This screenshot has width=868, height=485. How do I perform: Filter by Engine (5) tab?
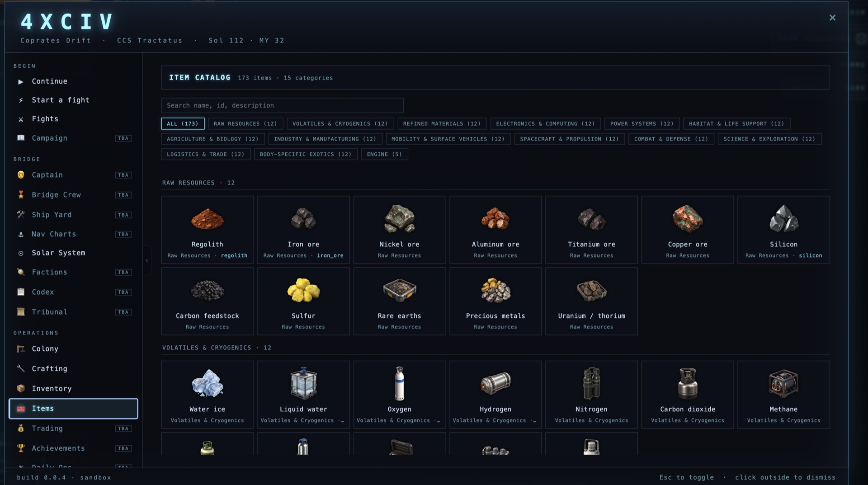pos(384,155)
